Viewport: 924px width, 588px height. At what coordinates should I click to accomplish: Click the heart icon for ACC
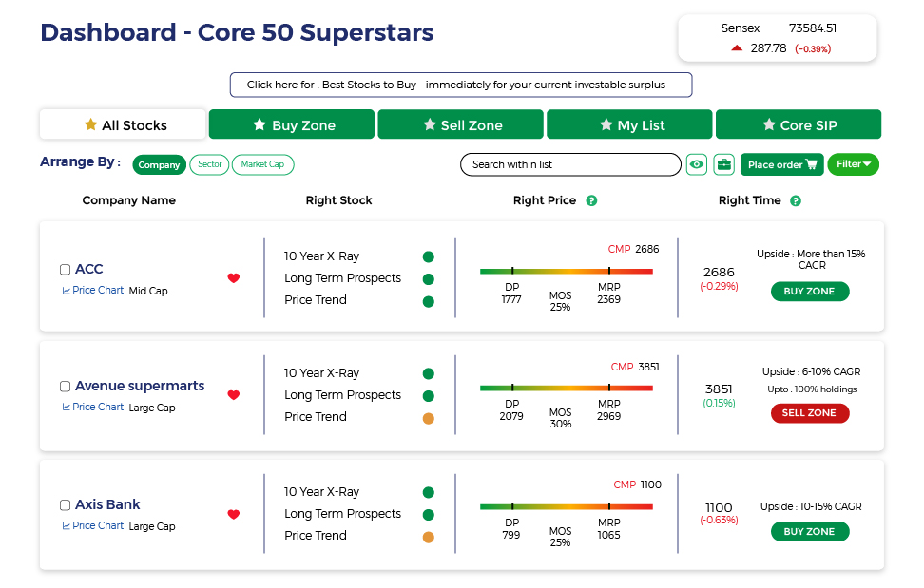click(234, 278)
